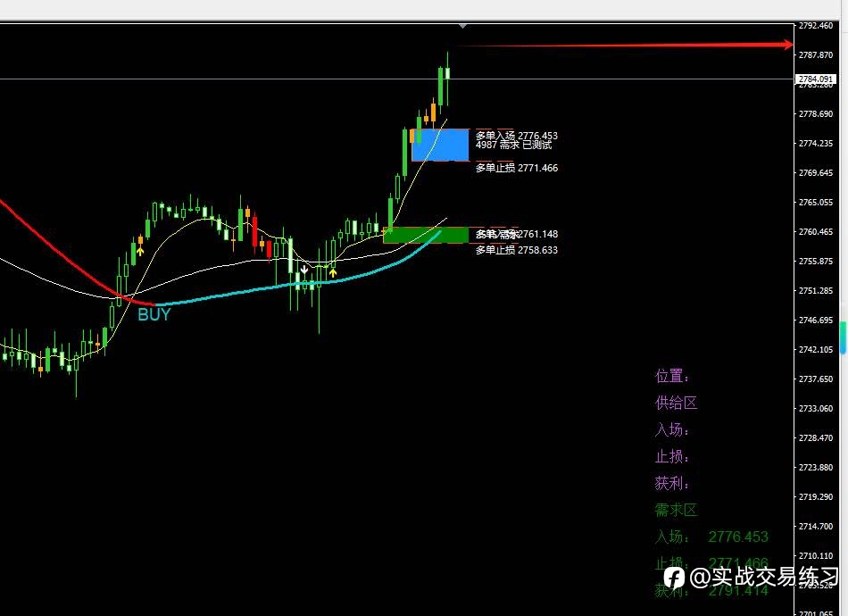Click price scale value 2710.110
Viewport: 848px width, 616px height.
pyautogui.click(x=816, y=555)
